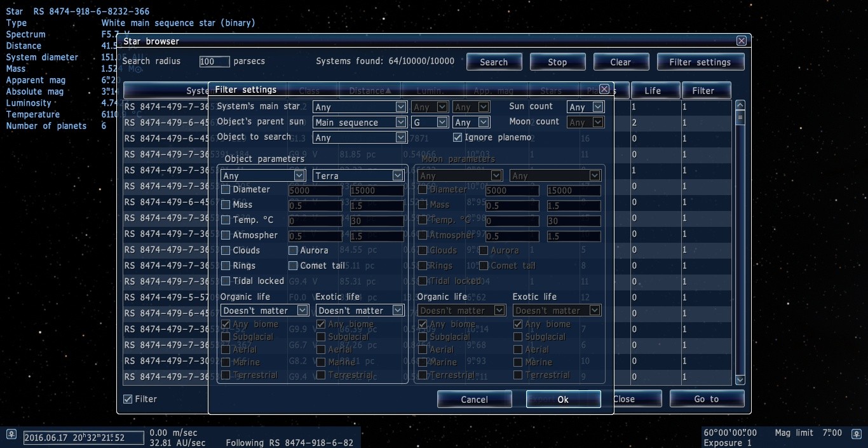Click the "Exposure 1" status text
This screenshot has height=448, width=868.
click(x=728, y=442)
